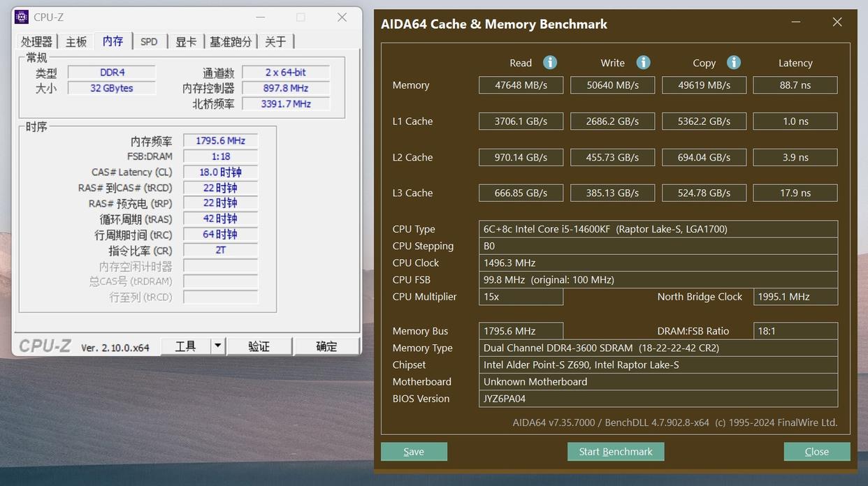Switch to the 显卡 tab in CPU-Z
868x486 pixels.
(x=186, y=42)
